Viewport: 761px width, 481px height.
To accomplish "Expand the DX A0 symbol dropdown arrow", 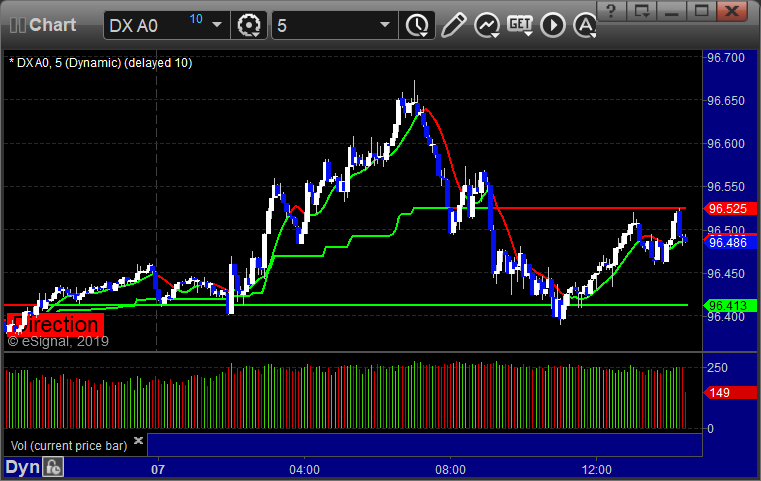I will [x=217, y=25].
